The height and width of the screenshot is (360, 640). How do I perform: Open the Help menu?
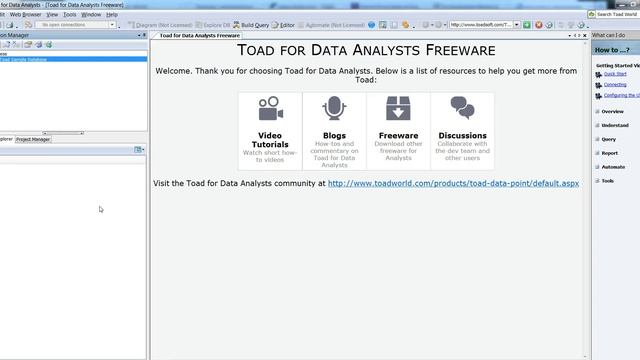tap(112, 14)
